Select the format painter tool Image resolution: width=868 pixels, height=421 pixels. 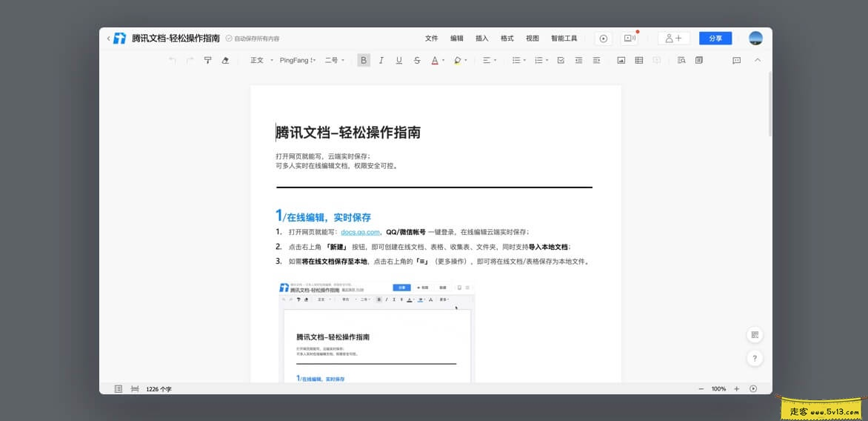207,60
